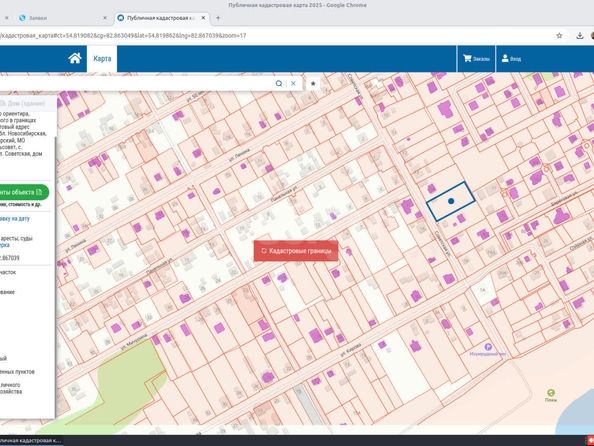
Task: Select the blue parcel marker dot
Action: tap(451, 201)
